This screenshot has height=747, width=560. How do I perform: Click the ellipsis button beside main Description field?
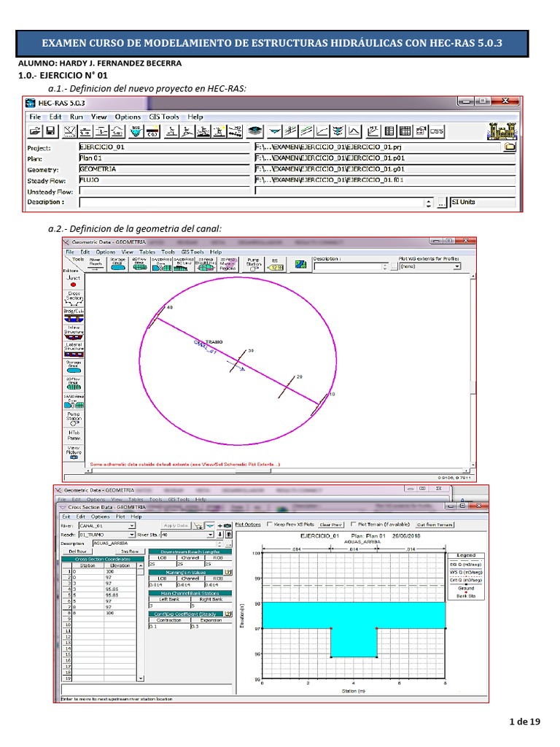click(441, 203)
